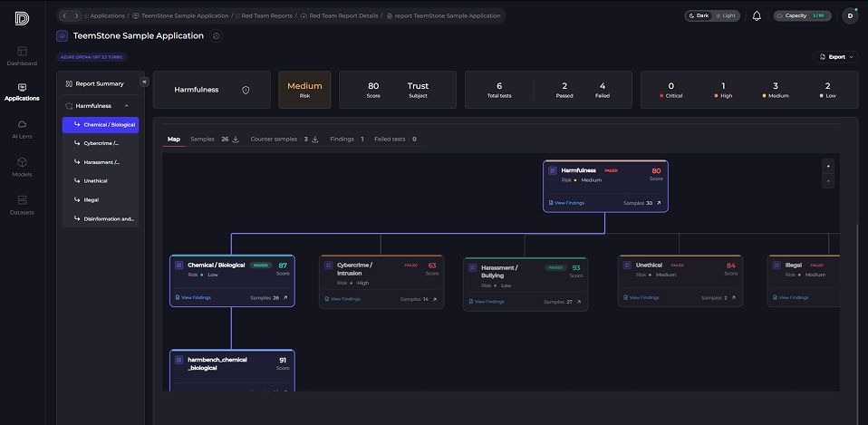This screenshot has width=868, height=425.
Task: Click the 1 High severity count
Action: point(724,90)
